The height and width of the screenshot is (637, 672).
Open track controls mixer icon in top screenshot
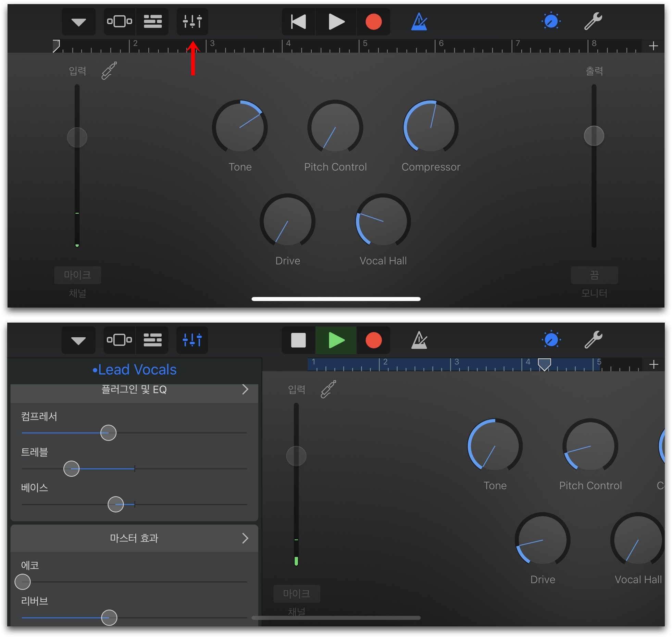192,22
